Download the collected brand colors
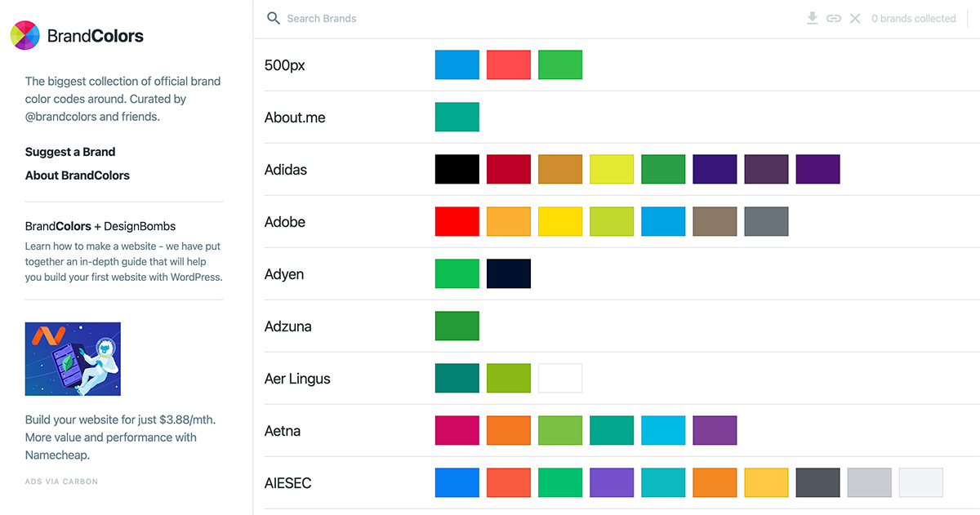980x515 pixels. [813, 18]
